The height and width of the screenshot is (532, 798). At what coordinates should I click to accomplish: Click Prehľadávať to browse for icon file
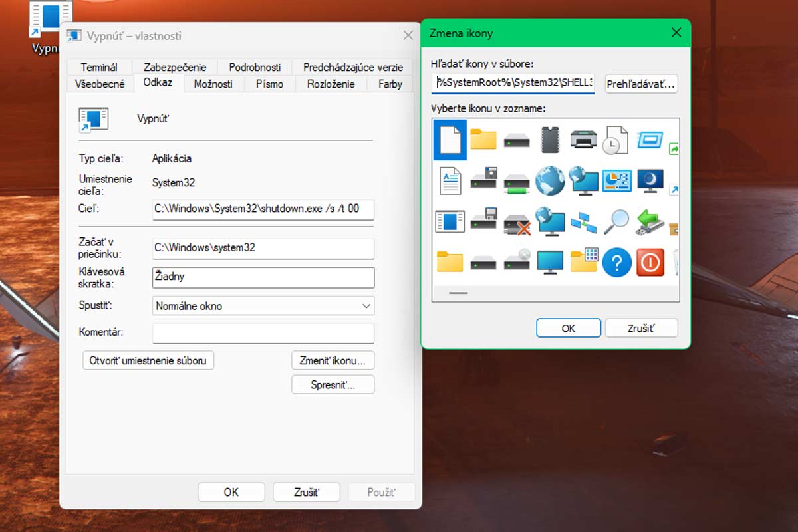[x=641, y=84]
